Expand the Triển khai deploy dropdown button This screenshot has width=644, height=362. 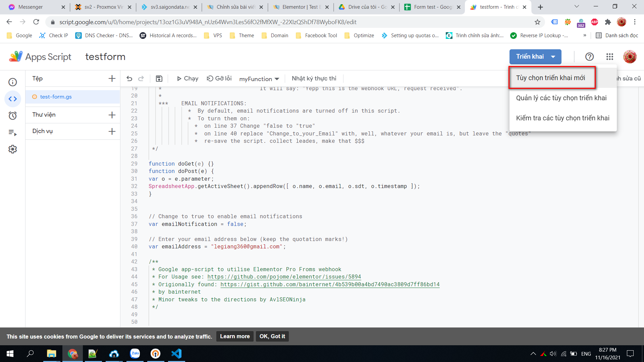tap(535, 57)
